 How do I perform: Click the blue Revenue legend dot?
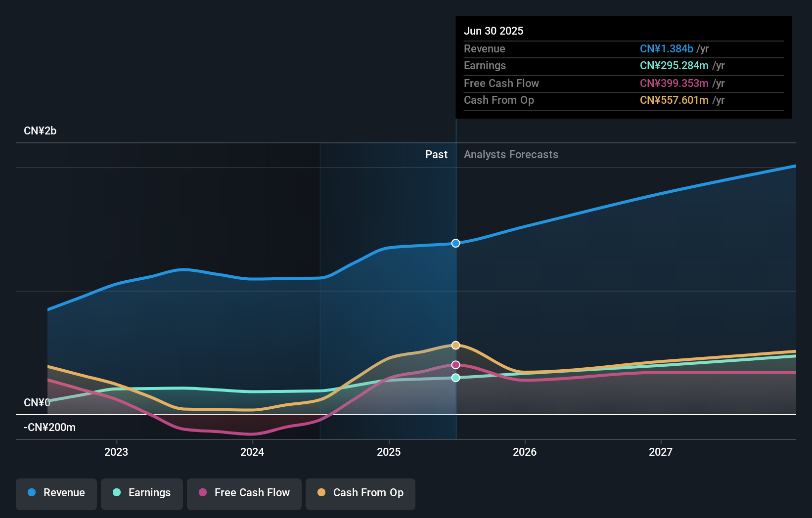point(33,493)
